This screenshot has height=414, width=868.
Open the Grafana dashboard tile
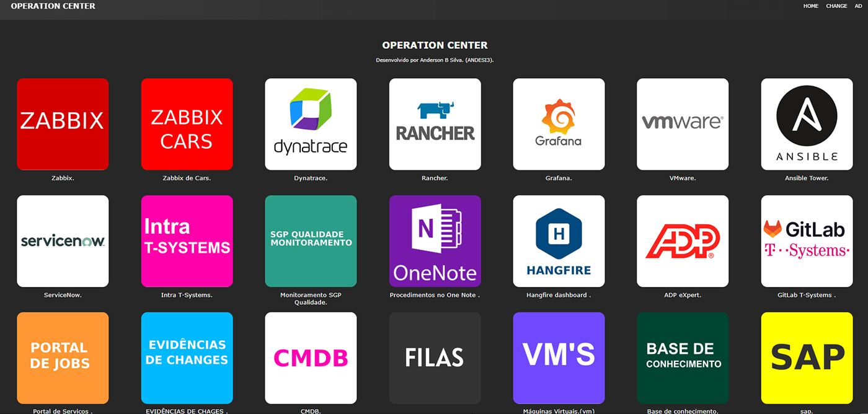(x=559, y=124)
